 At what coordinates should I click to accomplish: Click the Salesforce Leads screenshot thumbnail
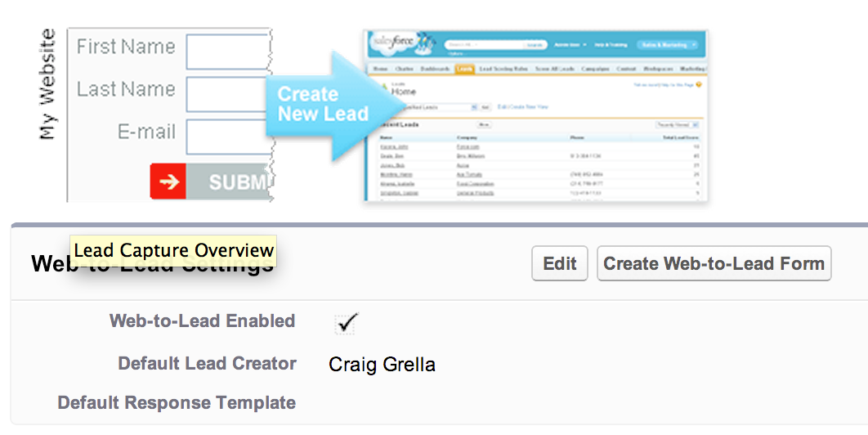(535, 116)
